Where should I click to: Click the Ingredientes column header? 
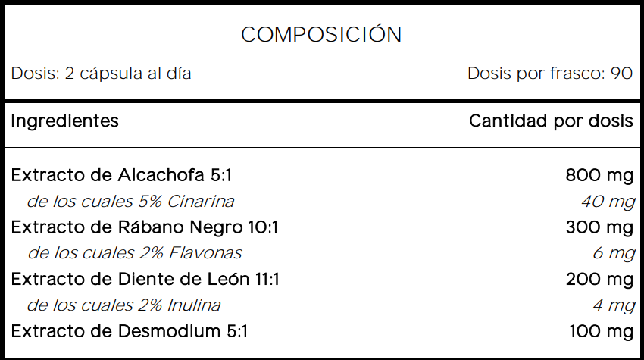click(x=64, y=121)
